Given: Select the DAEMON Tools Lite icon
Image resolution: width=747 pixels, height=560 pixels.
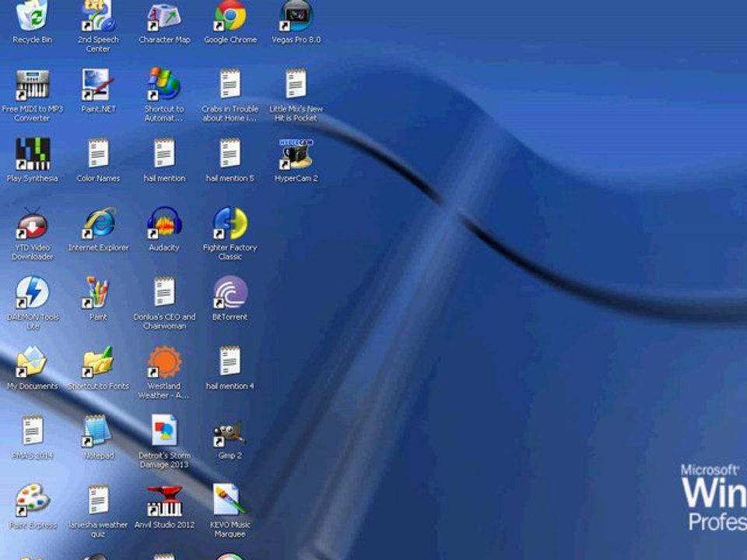Looking at the screenshot, I should click(x=33, y=292).
